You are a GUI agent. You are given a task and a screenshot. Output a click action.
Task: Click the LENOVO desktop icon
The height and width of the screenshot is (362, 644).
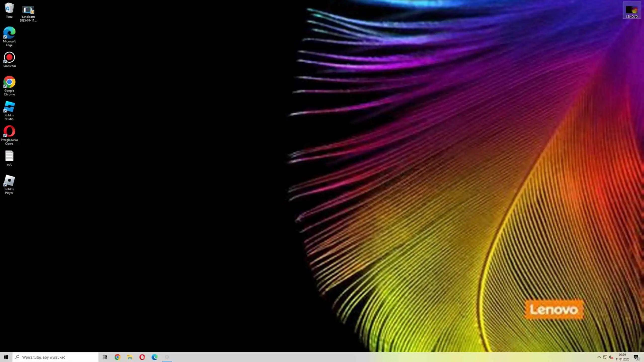tap(632, 11)
